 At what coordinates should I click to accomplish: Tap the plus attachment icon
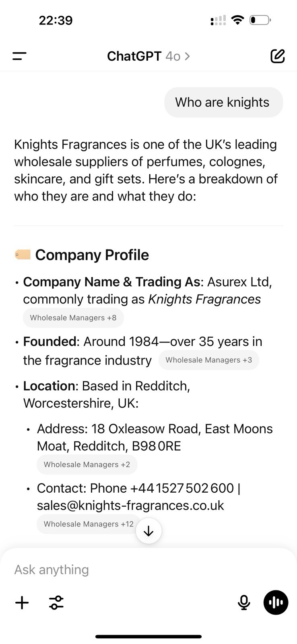coord(22,603)
